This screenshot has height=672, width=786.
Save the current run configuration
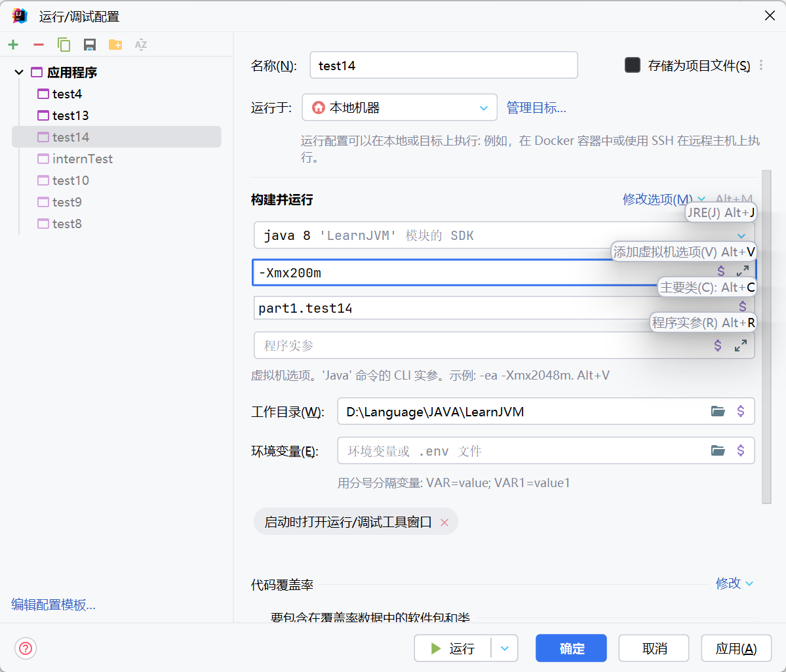89,45
